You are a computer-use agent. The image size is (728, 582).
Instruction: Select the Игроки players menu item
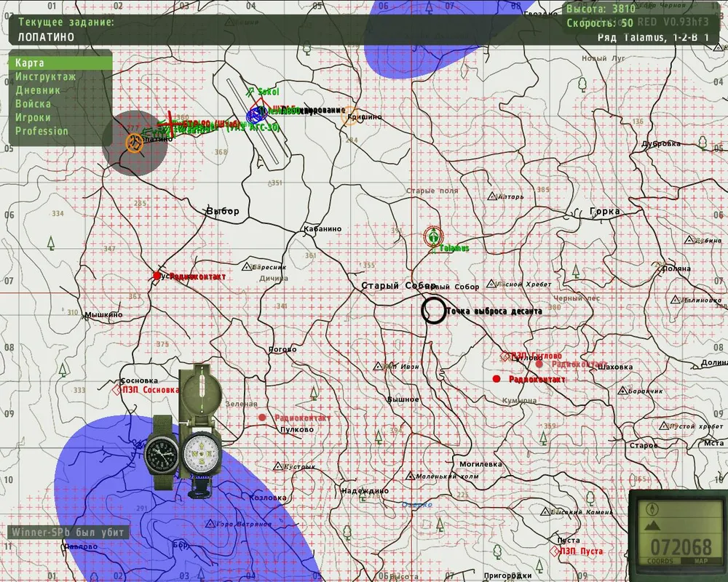pos(33,117)
